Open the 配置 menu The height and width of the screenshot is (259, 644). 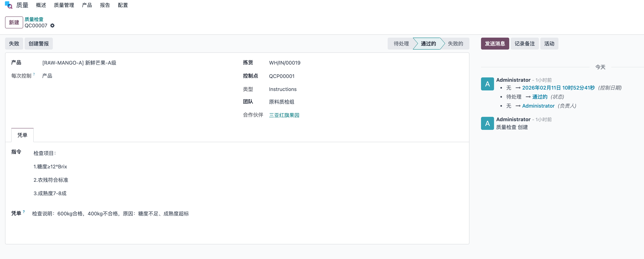[123, 5]
